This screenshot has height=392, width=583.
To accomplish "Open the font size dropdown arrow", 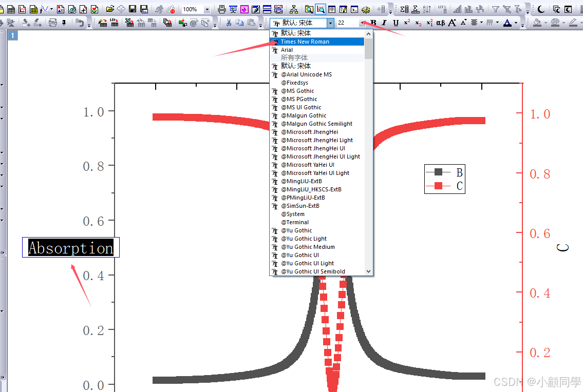I will coord(362,23).
